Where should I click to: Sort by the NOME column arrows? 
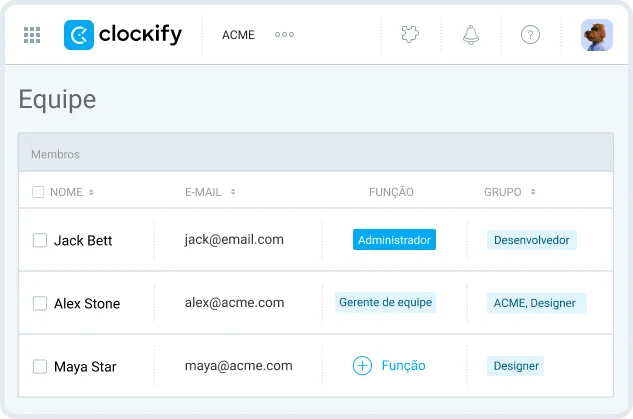[x=91, y=192]
